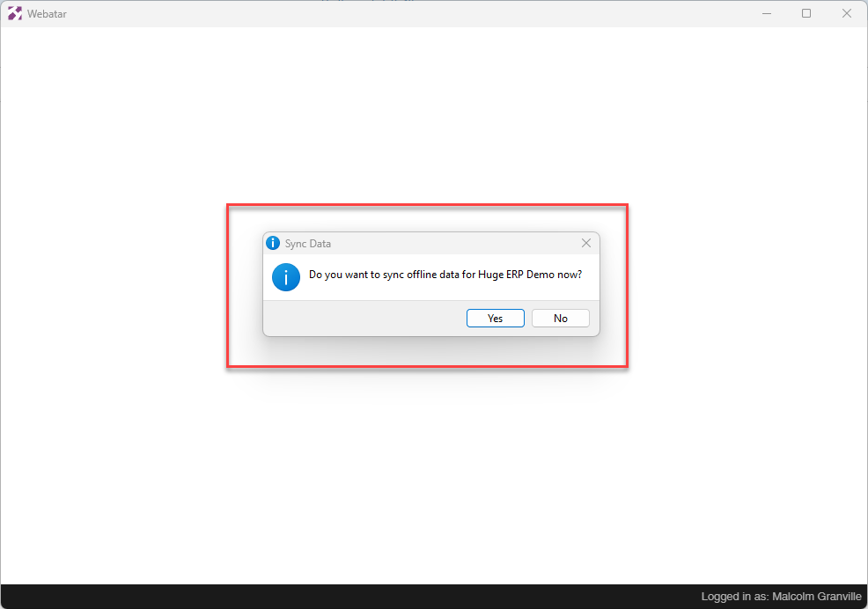868x609 pixels.
Task: Click the 'Sync Data' dialog title text
Action: pos(308,244)
